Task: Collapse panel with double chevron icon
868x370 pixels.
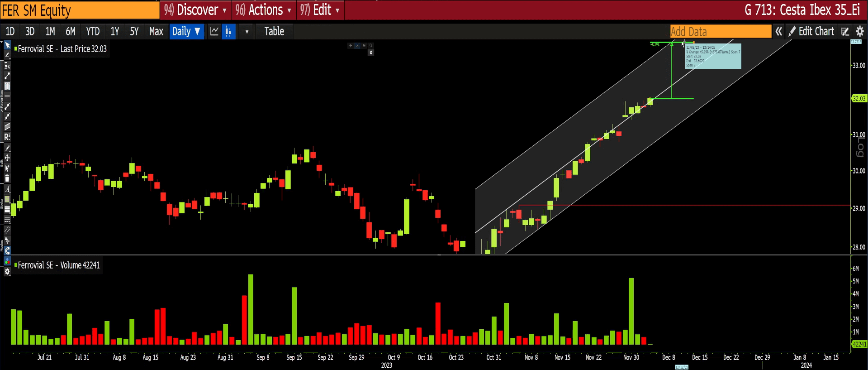Action: (x=778, y=31)
